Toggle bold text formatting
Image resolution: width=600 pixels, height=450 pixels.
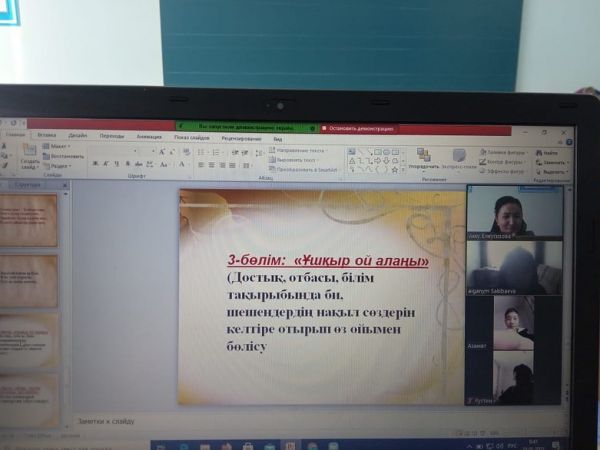click(93, 164)
